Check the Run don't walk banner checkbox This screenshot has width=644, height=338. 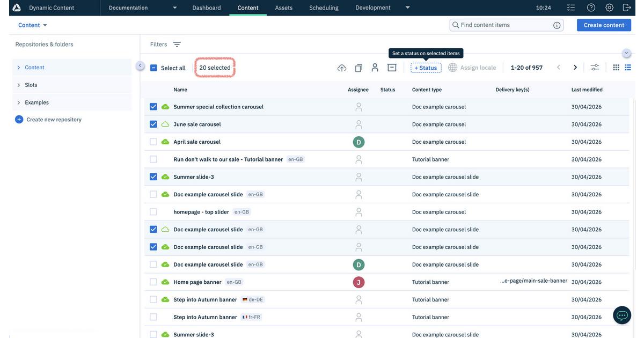[x=153, y=159]
